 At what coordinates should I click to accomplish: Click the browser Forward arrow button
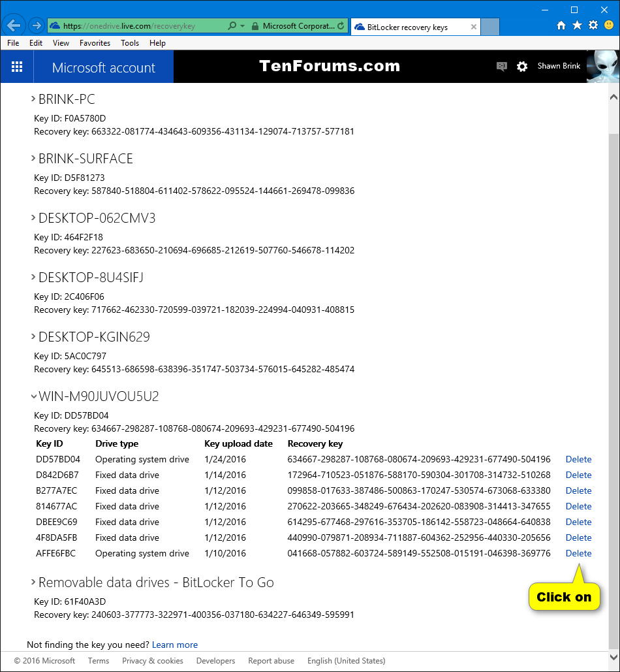(x=37, y=25)
